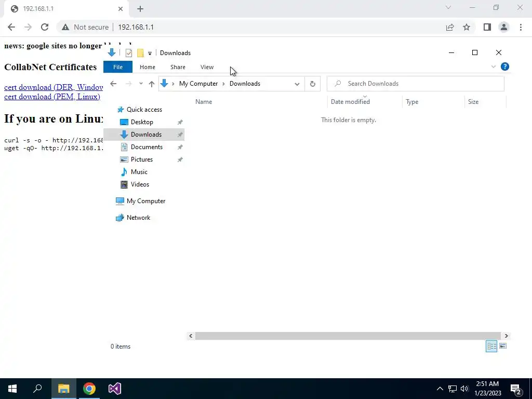Switch to Details view layout
Viewport: 532px width, 399px height.
pos(491,346)
